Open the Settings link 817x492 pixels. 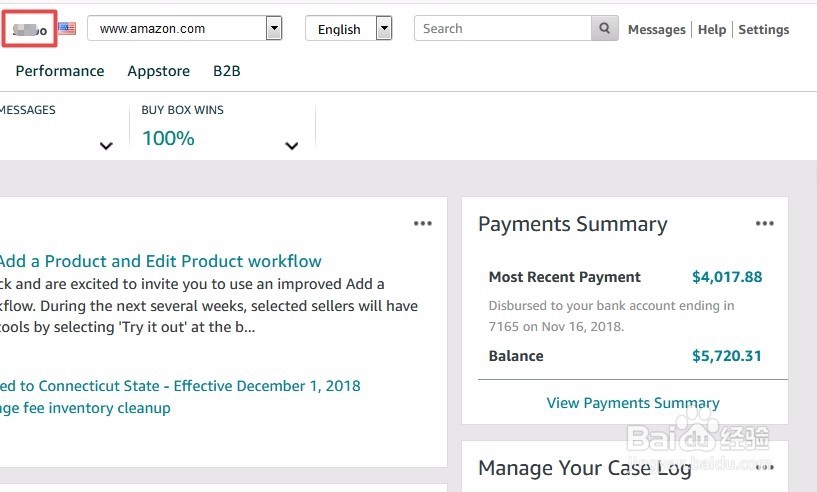764,30
